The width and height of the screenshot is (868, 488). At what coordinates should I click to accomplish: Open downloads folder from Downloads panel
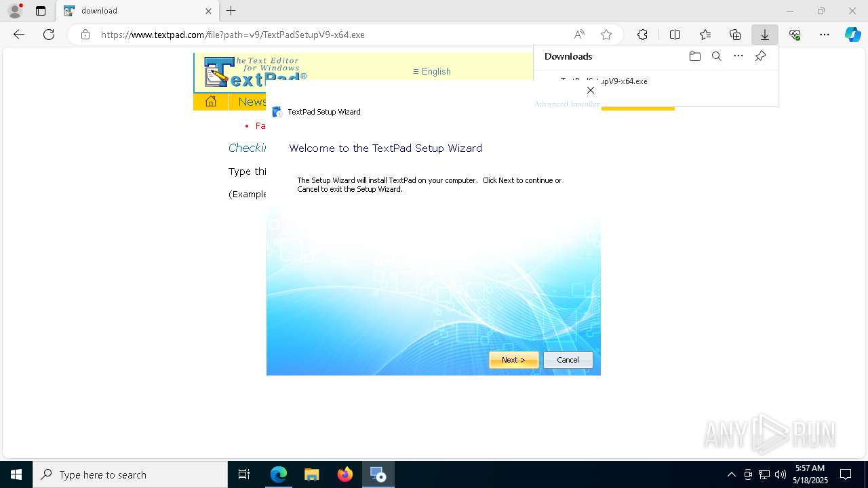pyautogui.click(x=694, y=56)
